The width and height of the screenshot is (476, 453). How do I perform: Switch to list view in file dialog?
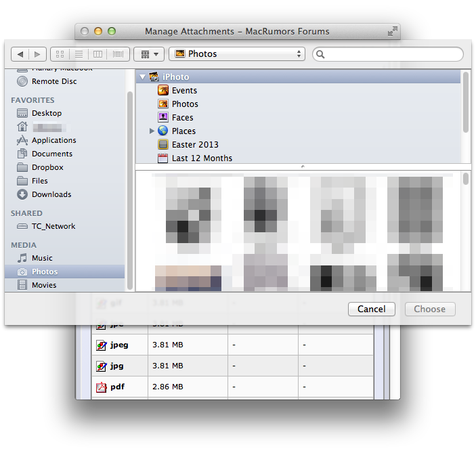tap(79, 54)
